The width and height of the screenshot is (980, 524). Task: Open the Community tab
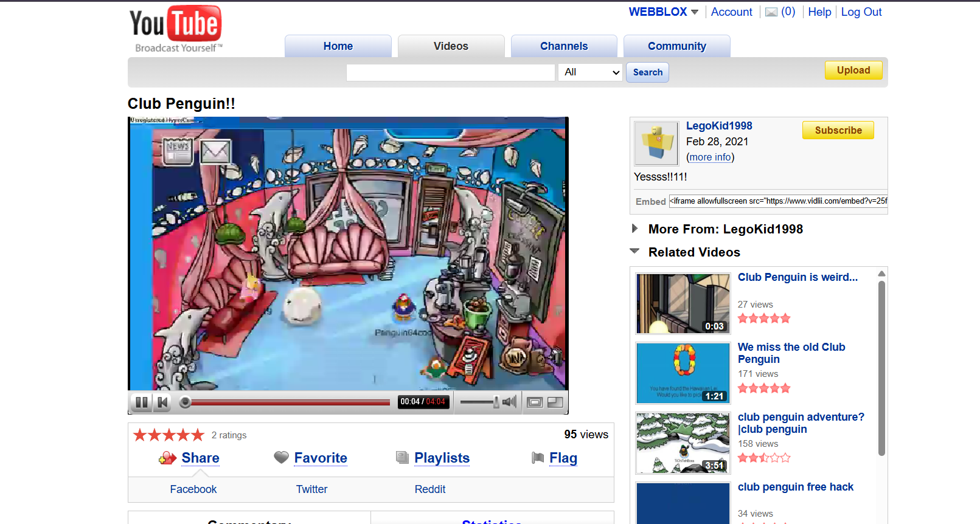(x=677, y=46)
